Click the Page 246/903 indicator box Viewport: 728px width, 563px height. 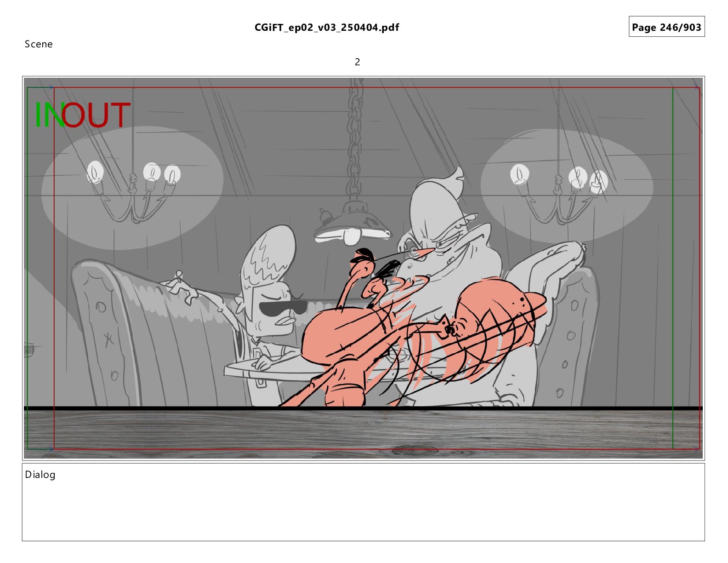coord(666,27)
